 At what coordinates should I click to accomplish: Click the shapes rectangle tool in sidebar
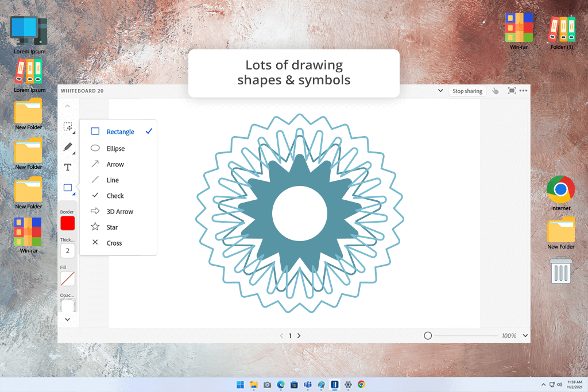click(68, 187)
